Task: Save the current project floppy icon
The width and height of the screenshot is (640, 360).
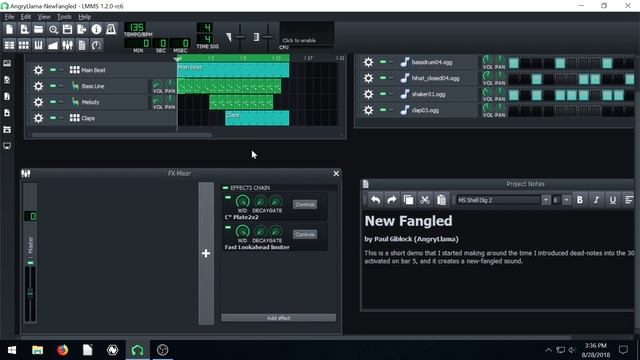Action: (67, 29)
